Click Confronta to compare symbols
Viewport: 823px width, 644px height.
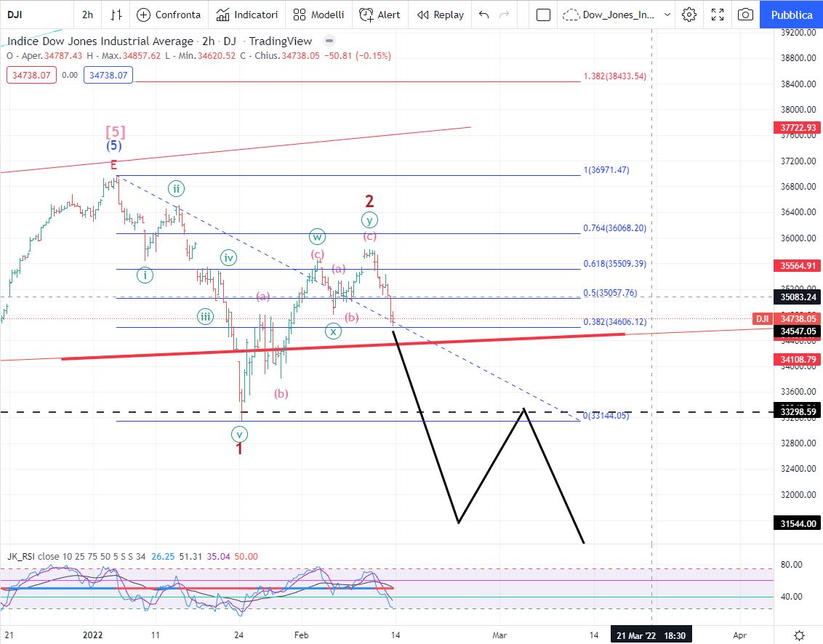coord(169,15)
